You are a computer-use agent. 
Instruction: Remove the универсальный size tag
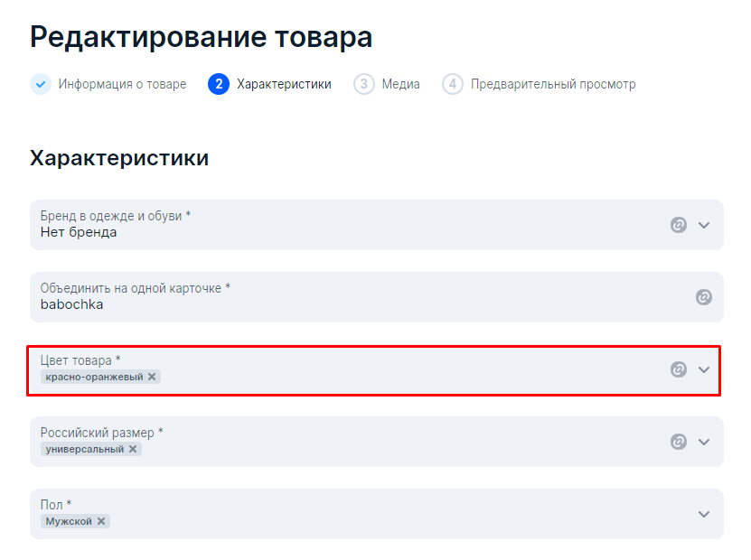pos(133,449)
